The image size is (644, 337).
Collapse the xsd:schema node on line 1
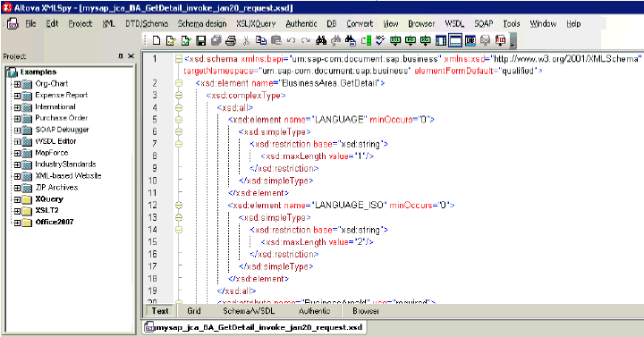pos(179,59)
